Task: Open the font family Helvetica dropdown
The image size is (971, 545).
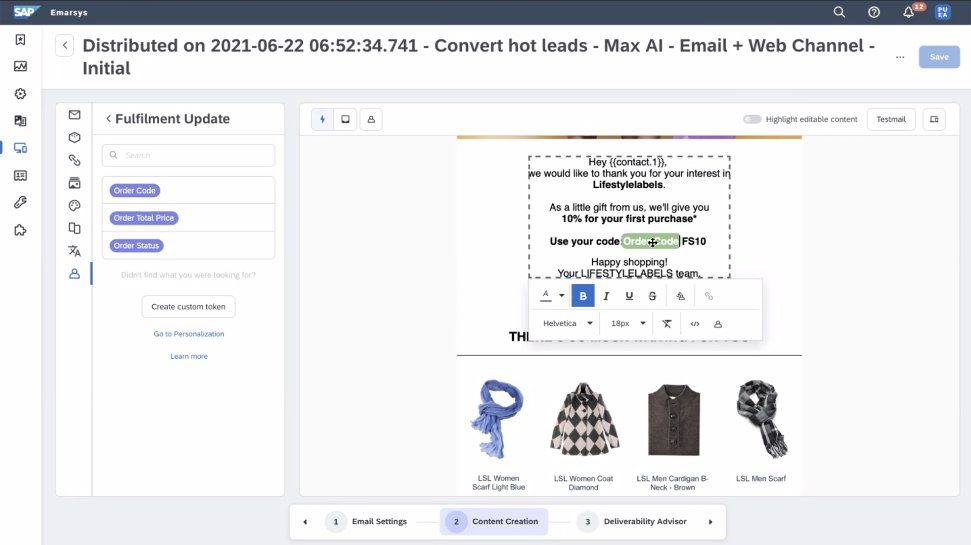Action: 567,324
